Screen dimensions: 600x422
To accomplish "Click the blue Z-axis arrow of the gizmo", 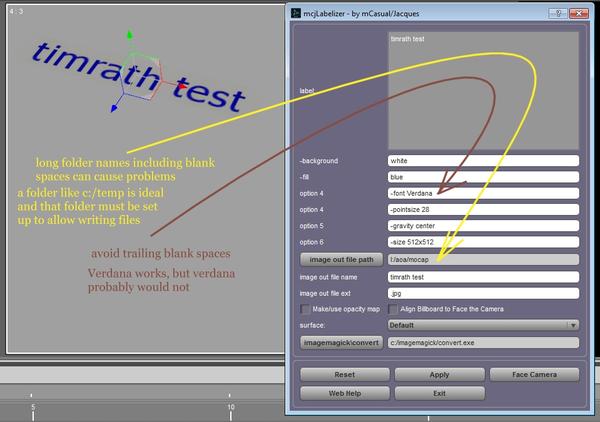I will pyautogui.click(x=114, y=109).
